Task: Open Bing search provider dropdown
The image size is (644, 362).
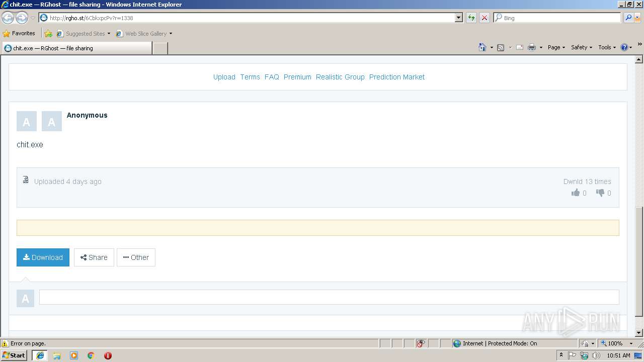Action: [x=637, y=18]
